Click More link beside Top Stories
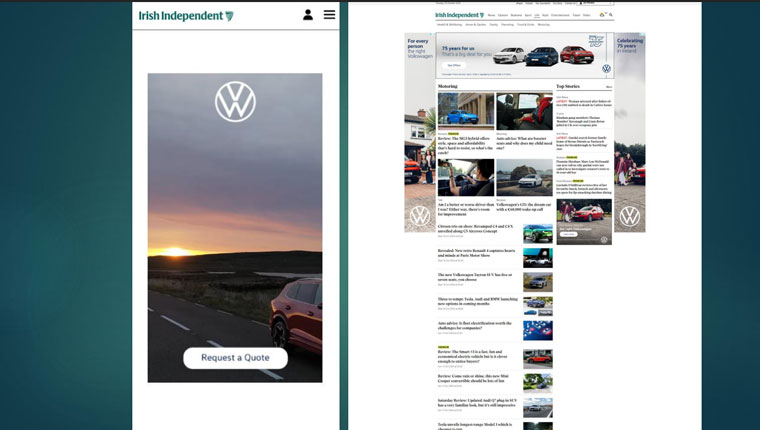Viewport: 760px width, 430px height. (609, 87)
